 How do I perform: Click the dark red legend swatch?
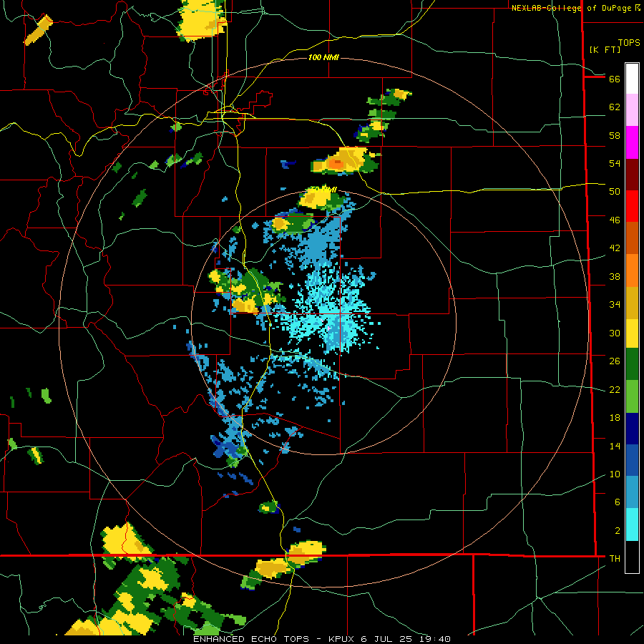632,174
